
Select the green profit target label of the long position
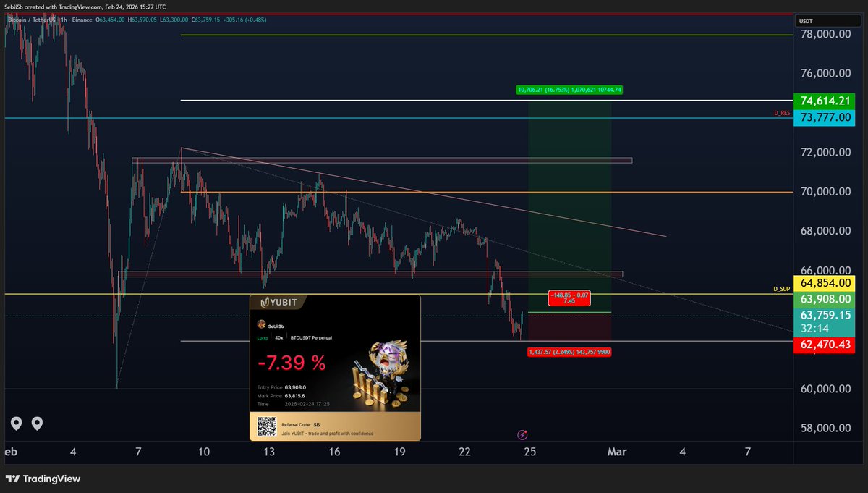click(x=569, y=90)
